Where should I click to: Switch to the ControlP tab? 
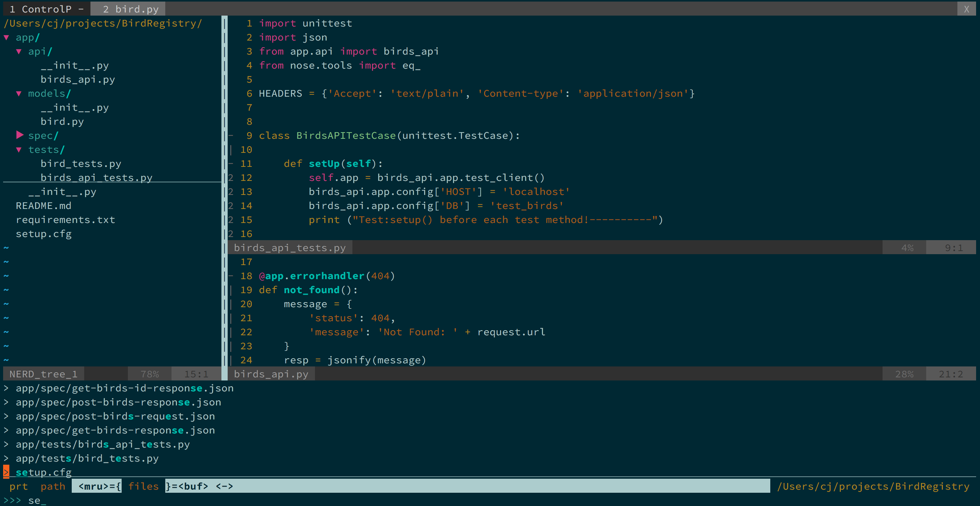pos(46,9)
